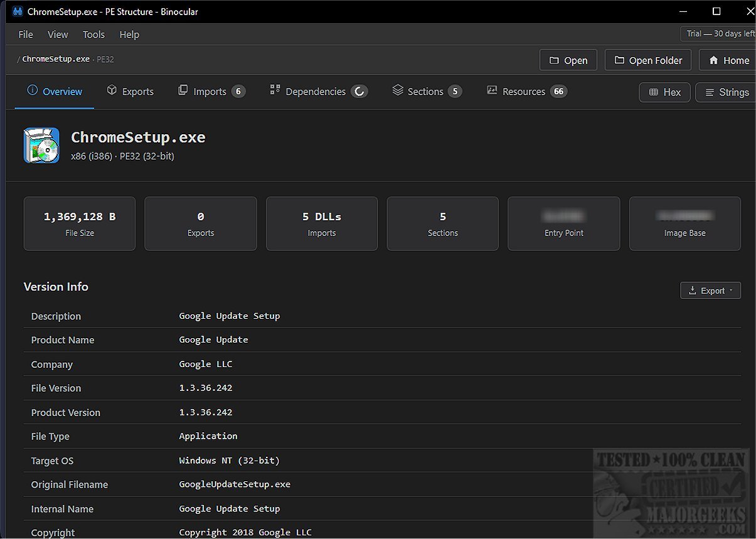The height and width of the screenshot is (539, 756).
Task: Click the Exports cube icon
Action: click(112, 90)
